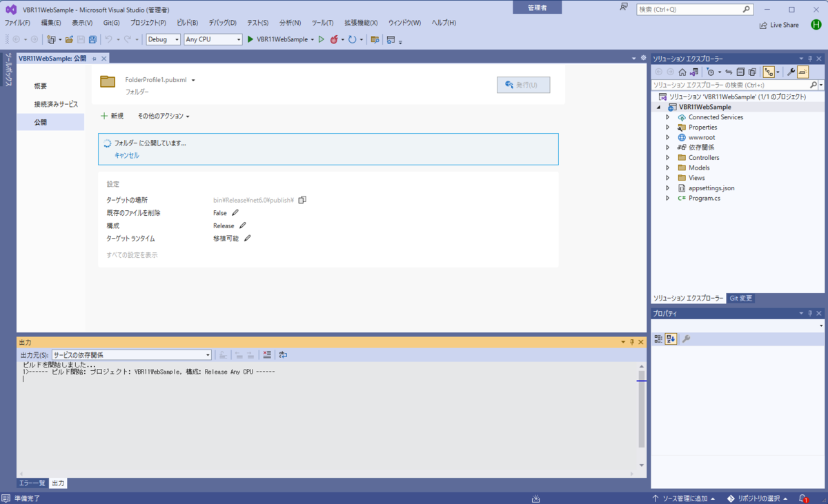This screenshot has height=504, width=828.
Task: Click the Home icon in Solution Explorer toolbar
Action: coord(682,72)
